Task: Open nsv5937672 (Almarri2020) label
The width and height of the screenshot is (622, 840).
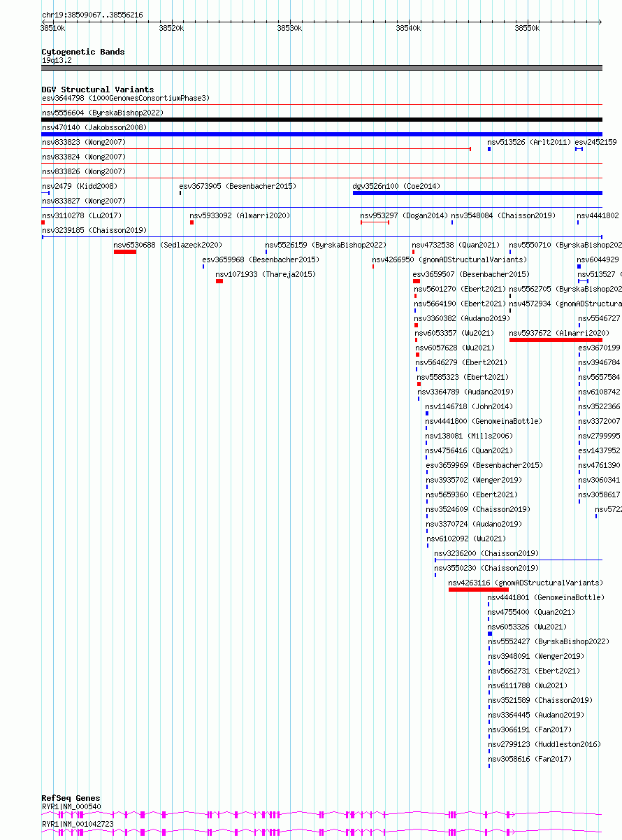Action: pos(559,333)
